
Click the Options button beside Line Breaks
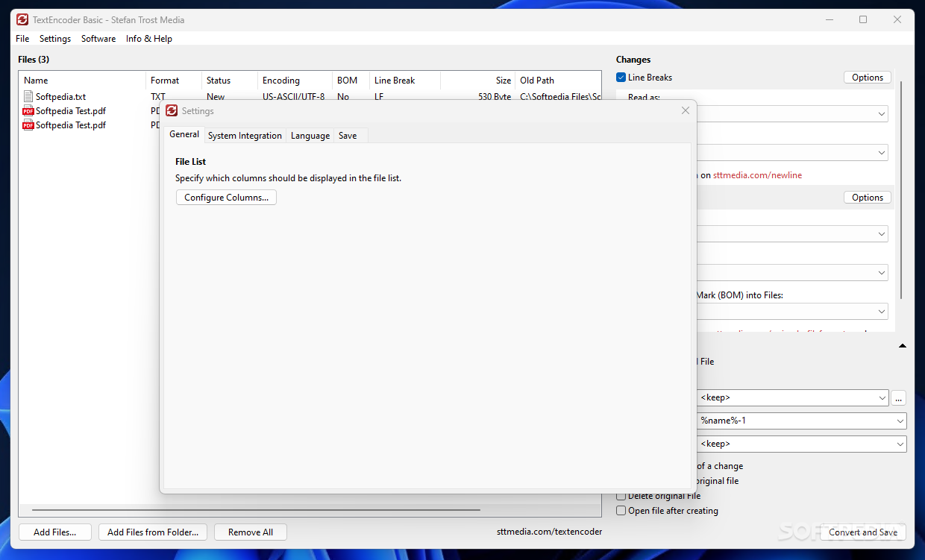tap(868, 78)
